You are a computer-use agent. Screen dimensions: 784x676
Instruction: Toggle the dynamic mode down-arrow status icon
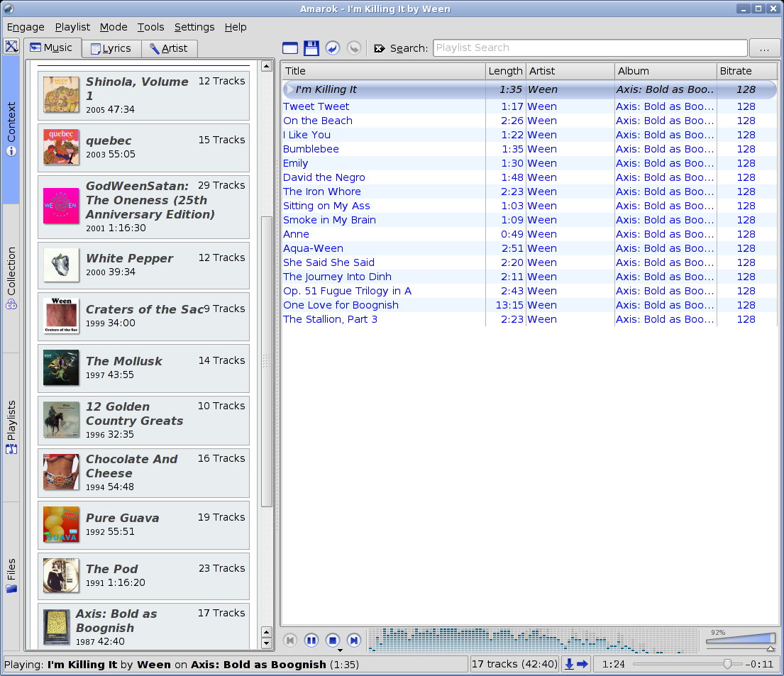[569, 664]
